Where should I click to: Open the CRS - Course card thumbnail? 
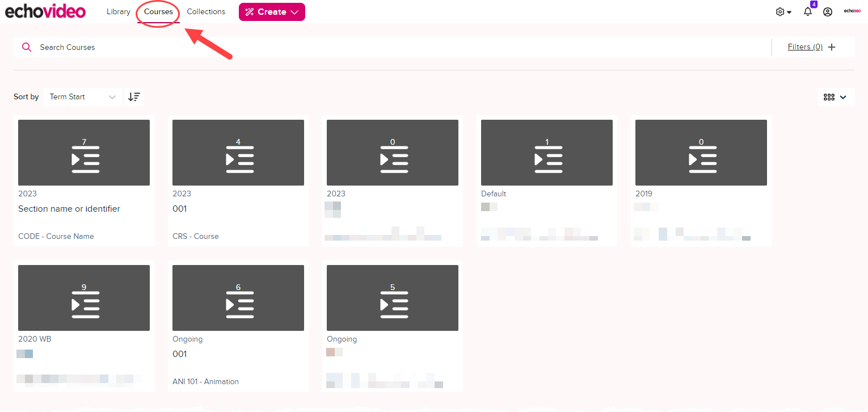tap(238, 152)
